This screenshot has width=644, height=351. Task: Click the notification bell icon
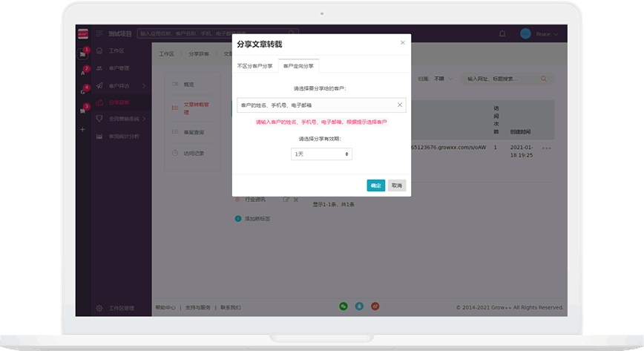tap(502, 34)
